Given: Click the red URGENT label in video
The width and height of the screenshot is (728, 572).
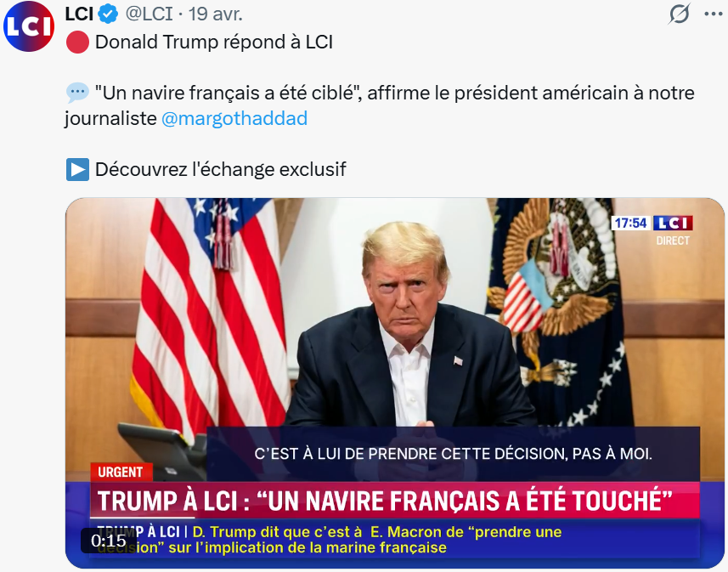Looking at the screenshot, I should point(121,472).
